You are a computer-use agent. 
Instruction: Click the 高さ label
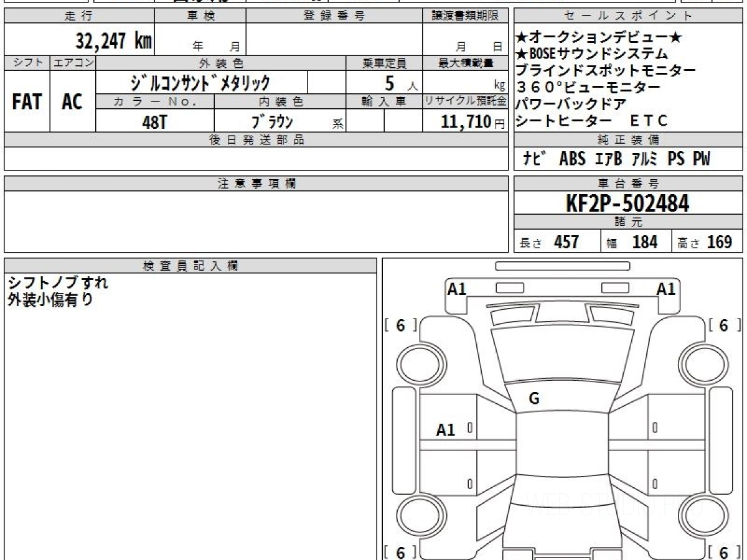689,243
